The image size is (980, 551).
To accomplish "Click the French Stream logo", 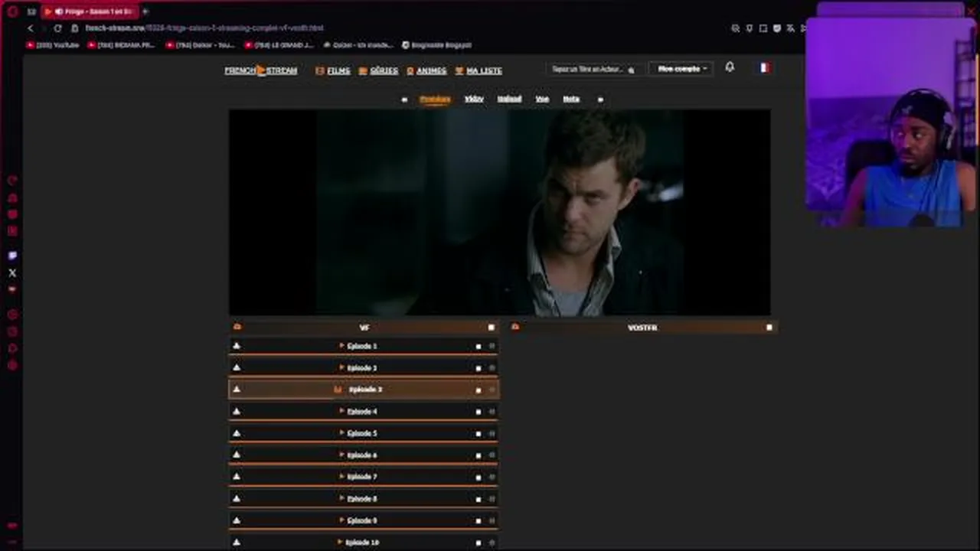I will 260,70.
